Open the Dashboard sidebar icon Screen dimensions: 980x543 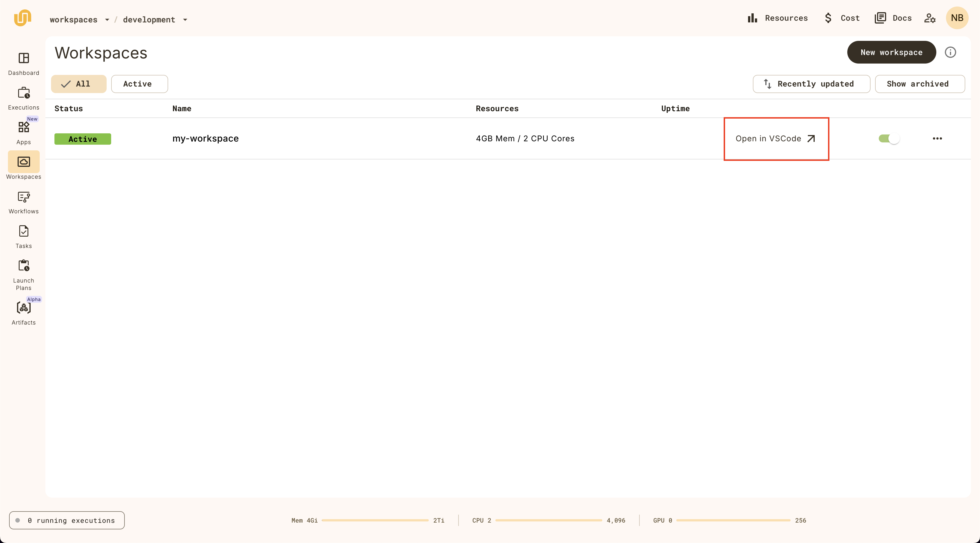point(24,58)
